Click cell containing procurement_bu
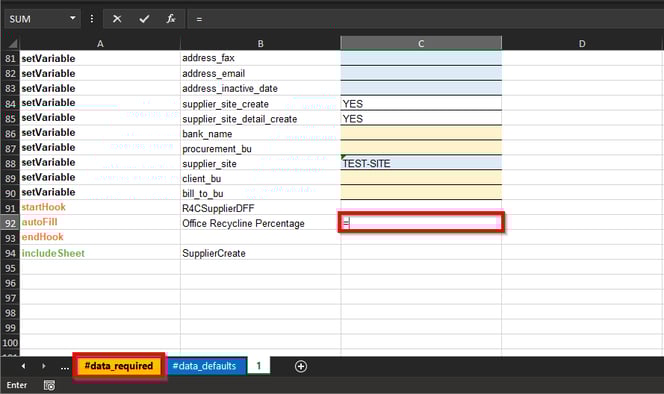 [260, 149]
